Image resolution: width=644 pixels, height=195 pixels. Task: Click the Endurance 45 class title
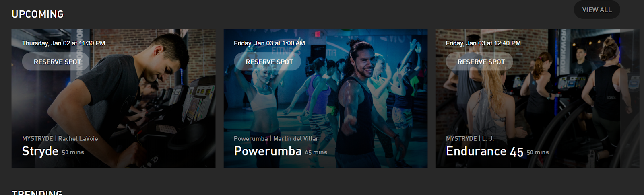[485, 151]
